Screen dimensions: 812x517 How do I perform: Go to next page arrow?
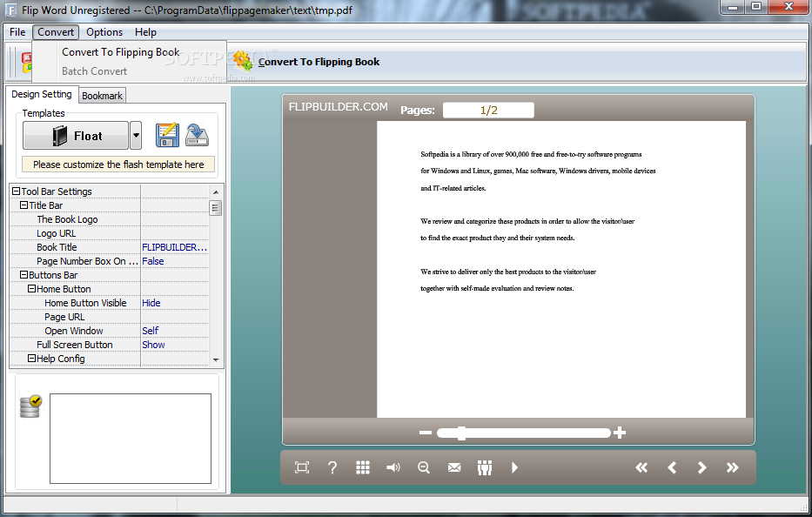pos(701,467)
